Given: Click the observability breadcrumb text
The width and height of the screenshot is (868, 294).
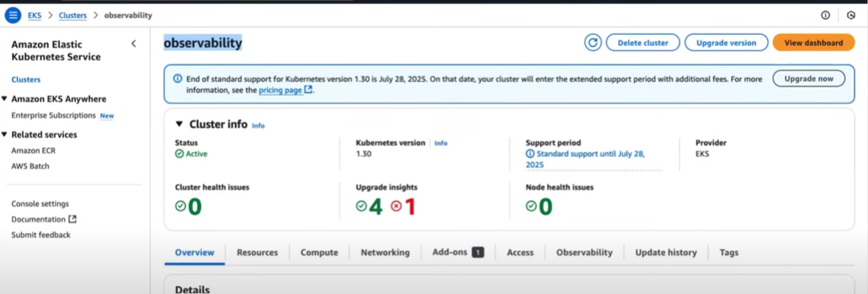Looking at the screenshot, I should (128, 16).
